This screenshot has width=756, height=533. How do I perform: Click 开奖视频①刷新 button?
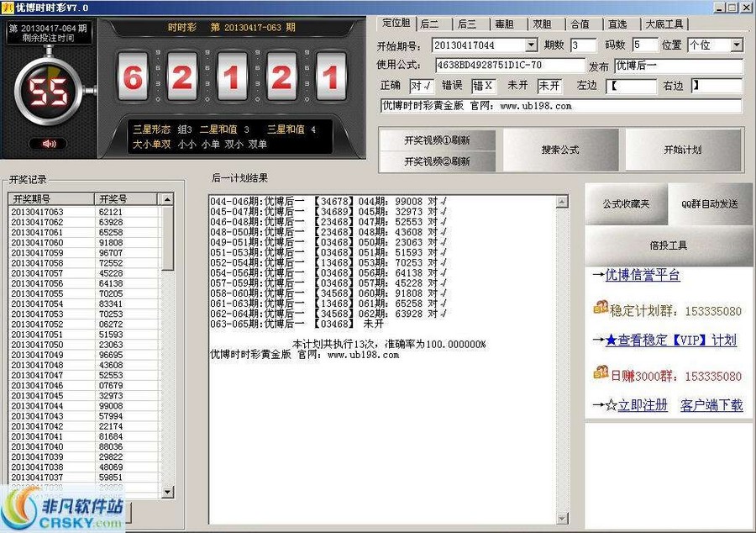[438, 140]
